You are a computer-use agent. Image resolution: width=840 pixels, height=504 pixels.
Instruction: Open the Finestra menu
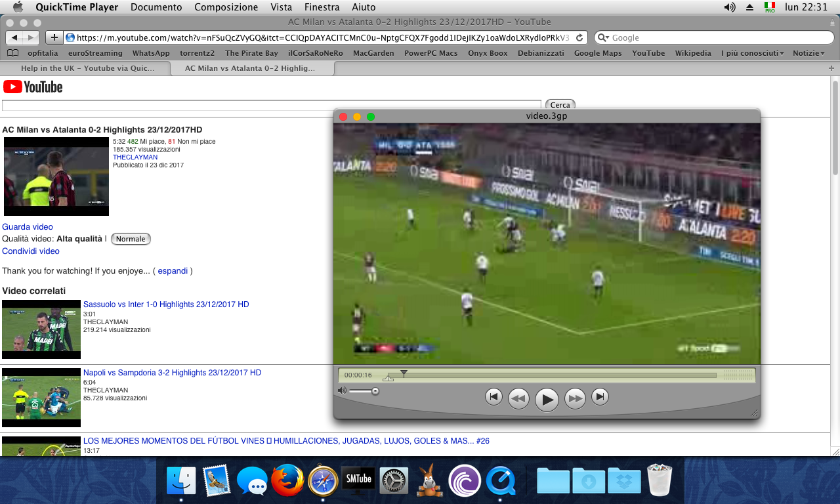pos(322,7)
